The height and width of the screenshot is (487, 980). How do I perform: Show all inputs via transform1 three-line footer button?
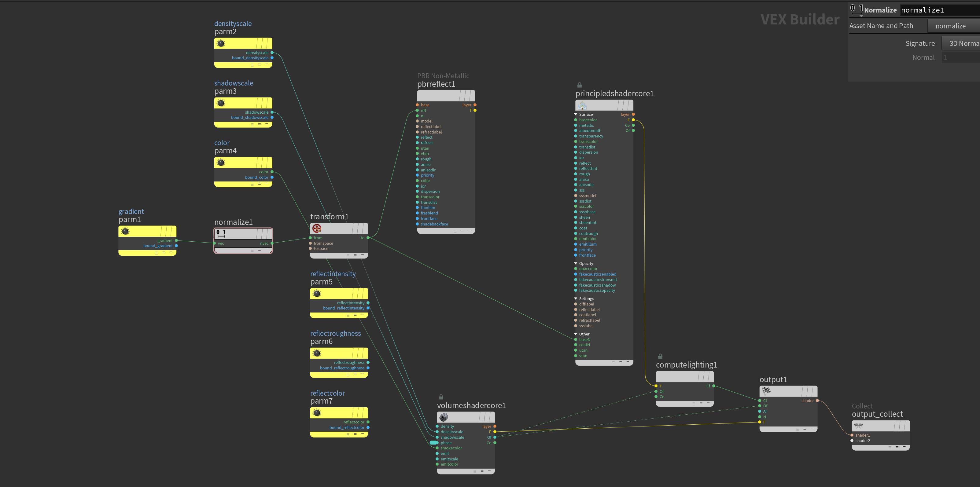pyautogui.click(x=348, y=255)
